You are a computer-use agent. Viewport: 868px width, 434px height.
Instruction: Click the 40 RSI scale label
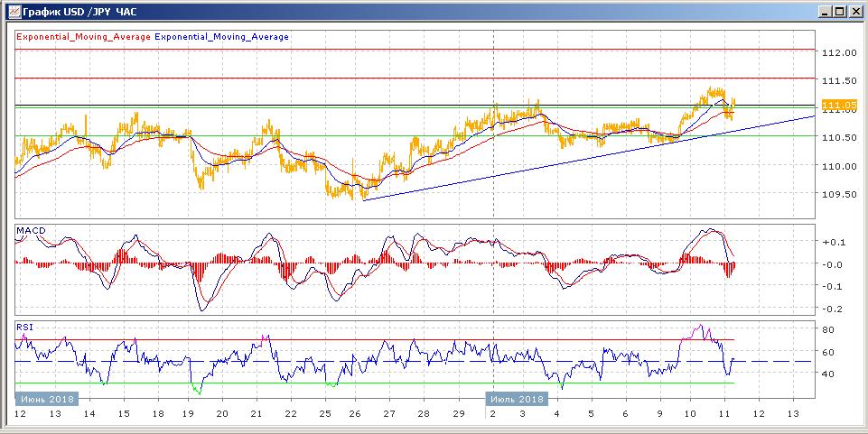coord(828,374)
